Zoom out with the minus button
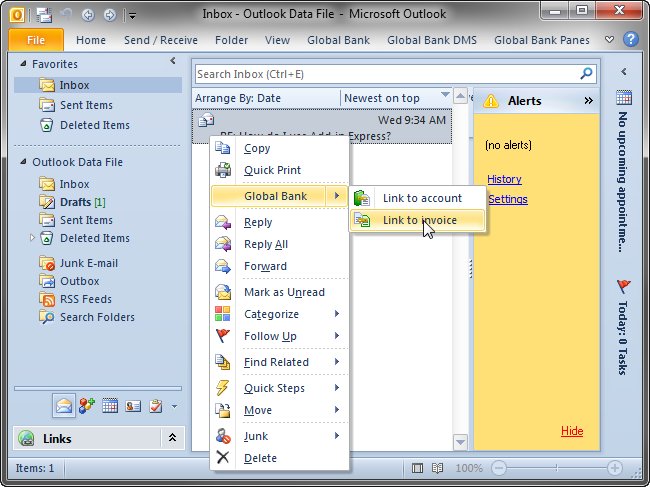Image resolution: width=650 pixels, height=487 pixels. tap(499, 468)
